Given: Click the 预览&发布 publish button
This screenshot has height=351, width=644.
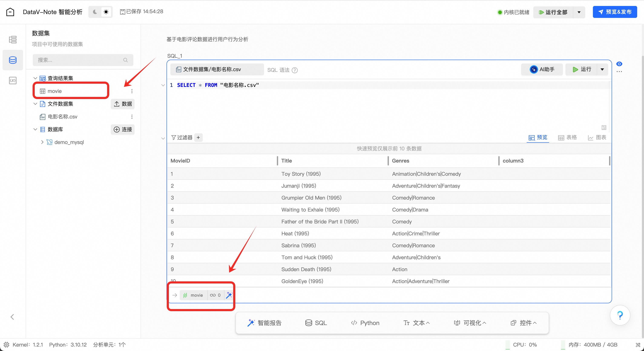Looking at the screenshot, I should tap(615, 12).
